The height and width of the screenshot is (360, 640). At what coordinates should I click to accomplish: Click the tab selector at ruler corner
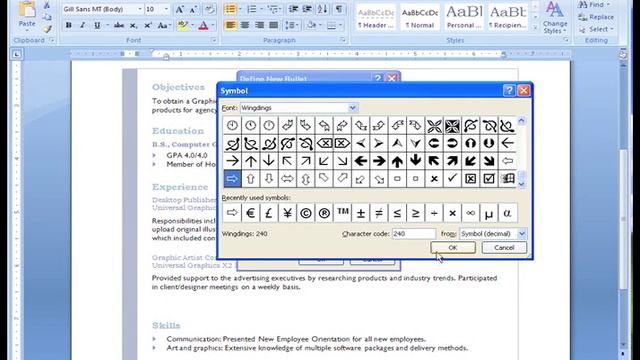pos(16,54)
